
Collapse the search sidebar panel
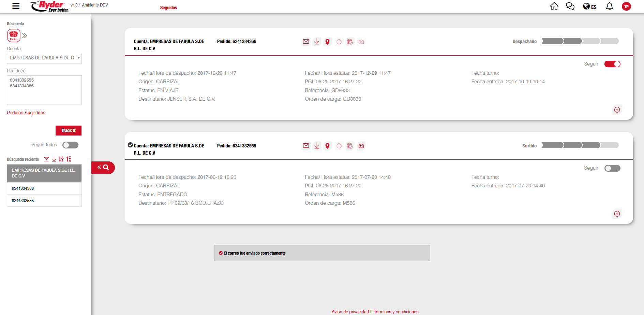pos(103,168)
